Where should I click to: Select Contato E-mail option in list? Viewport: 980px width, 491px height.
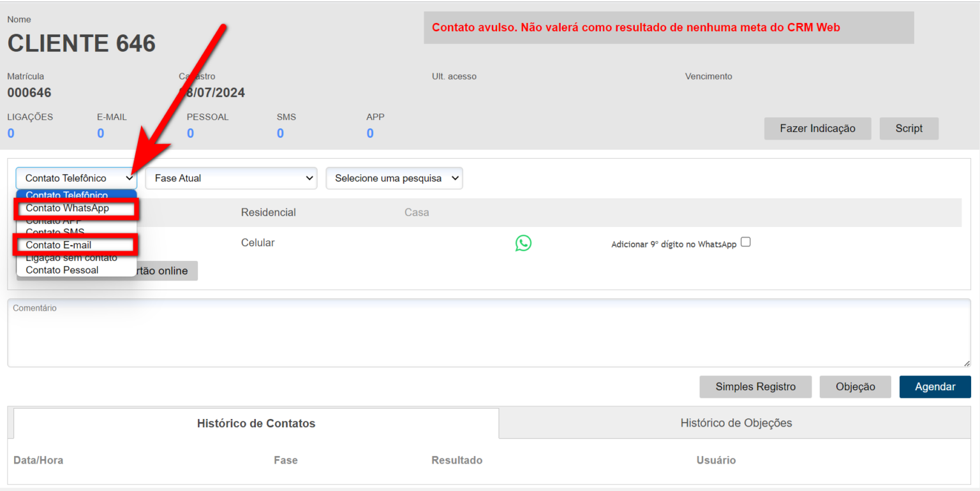59,245
